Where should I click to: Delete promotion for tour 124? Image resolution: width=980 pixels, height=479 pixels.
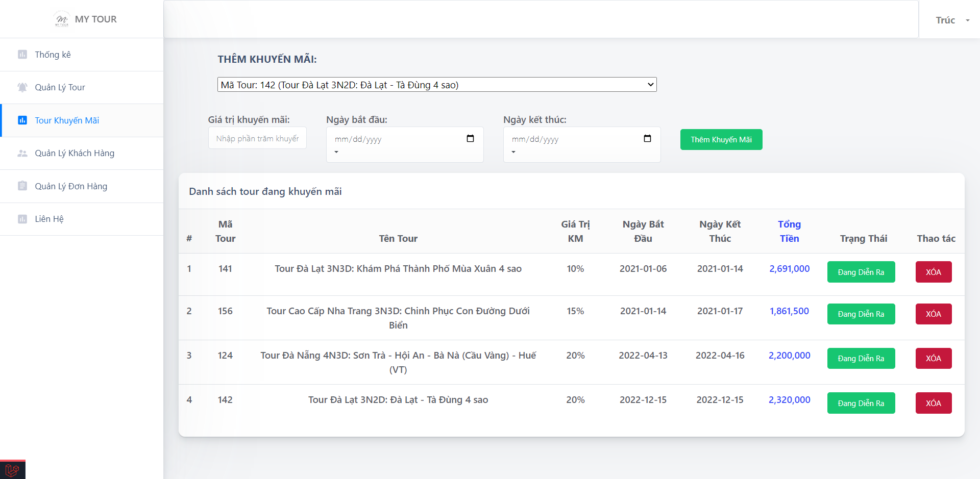[934, 358]
